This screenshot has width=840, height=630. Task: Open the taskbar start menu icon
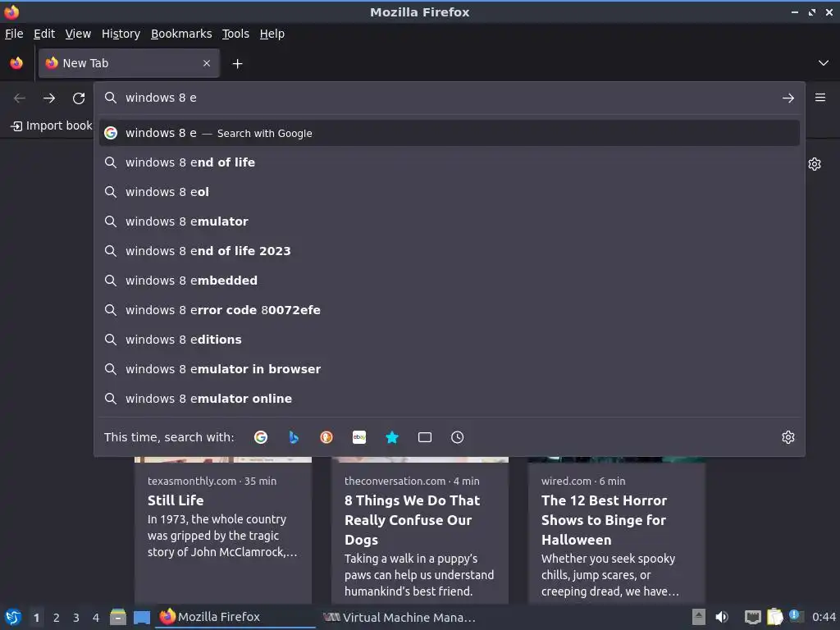13,618
